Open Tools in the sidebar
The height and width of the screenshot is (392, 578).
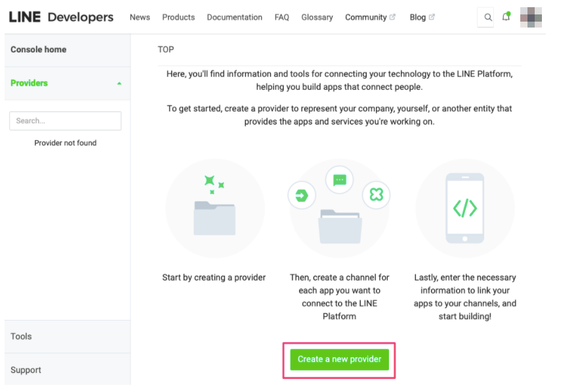coord(68,336)
